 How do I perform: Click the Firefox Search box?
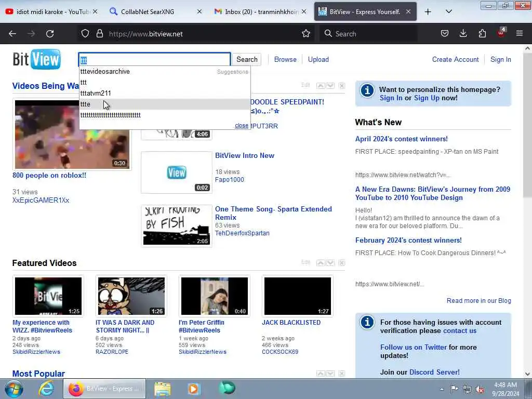pos(368,34)
